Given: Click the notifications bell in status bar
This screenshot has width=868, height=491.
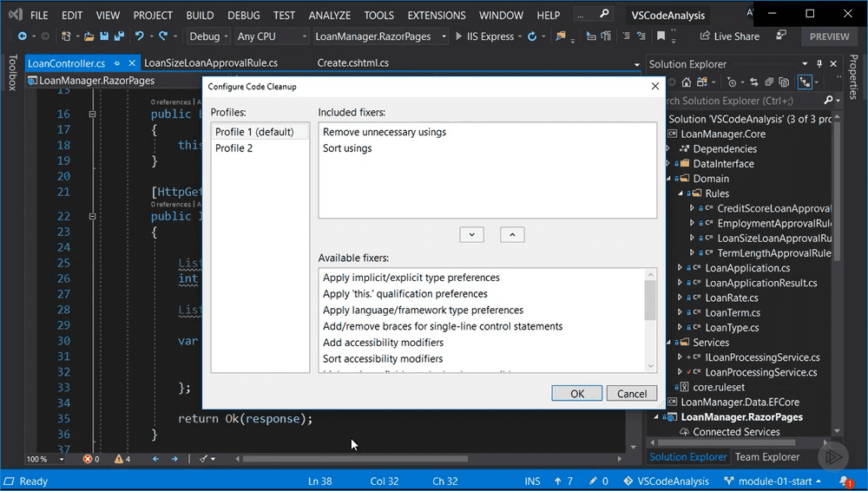Looking at the screenshot, I should click(x=845, y=481).
